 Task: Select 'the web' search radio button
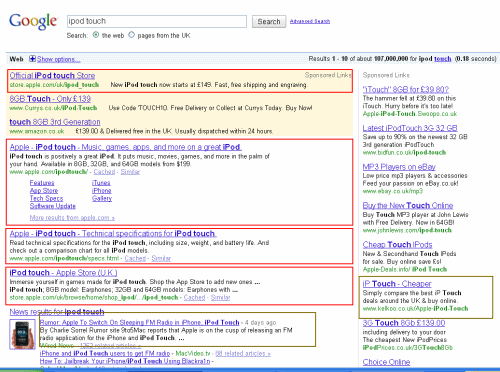(96, 35)
